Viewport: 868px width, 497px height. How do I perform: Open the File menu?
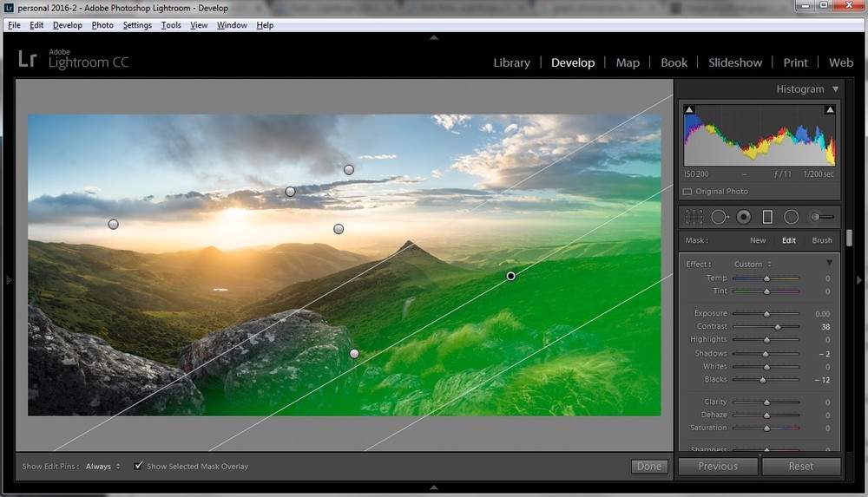15,25
